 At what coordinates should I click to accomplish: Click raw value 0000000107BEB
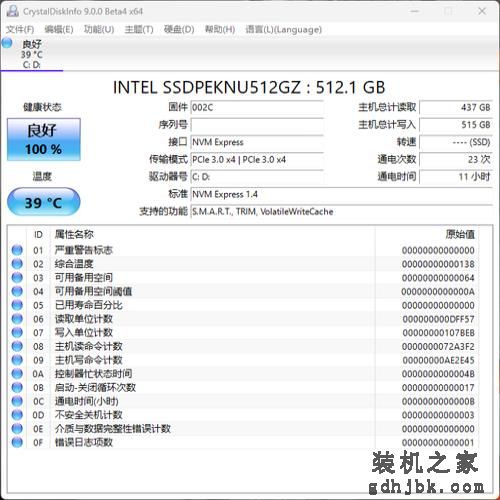pos(438,333)
